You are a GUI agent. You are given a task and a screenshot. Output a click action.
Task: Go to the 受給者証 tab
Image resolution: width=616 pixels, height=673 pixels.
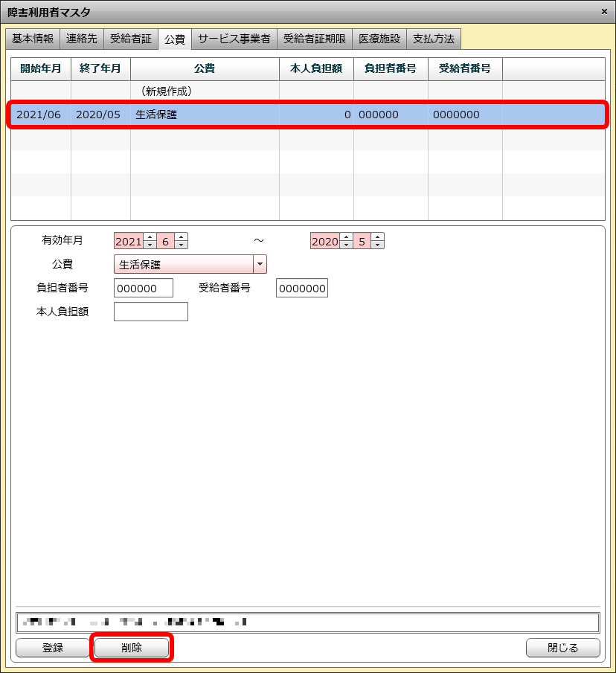coord(131,39)
